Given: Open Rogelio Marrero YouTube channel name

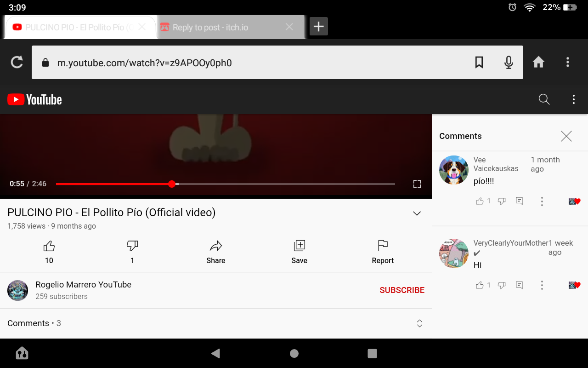Looking at the screenshot, I should tap(84, 285).
